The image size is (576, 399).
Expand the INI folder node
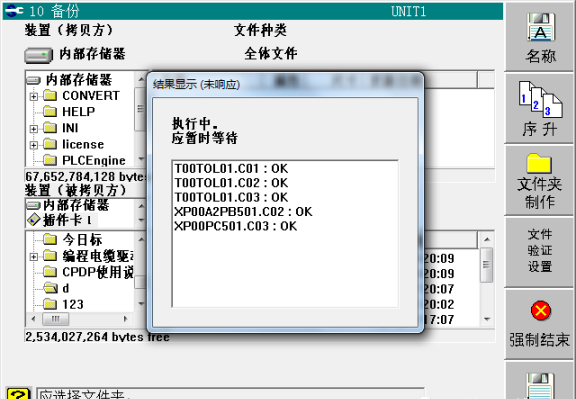33,129
